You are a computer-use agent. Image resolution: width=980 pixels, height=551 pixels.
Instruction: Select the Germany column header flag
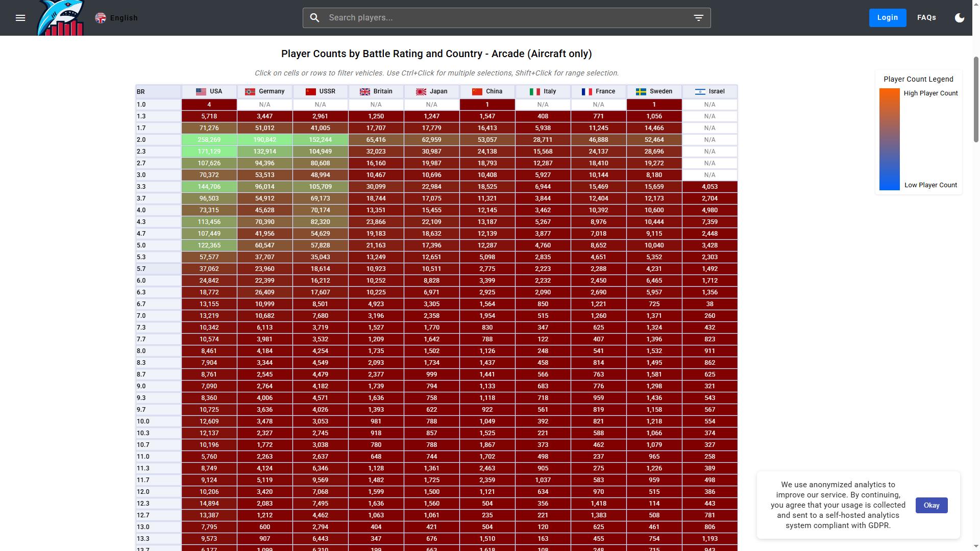coord(250,92)
